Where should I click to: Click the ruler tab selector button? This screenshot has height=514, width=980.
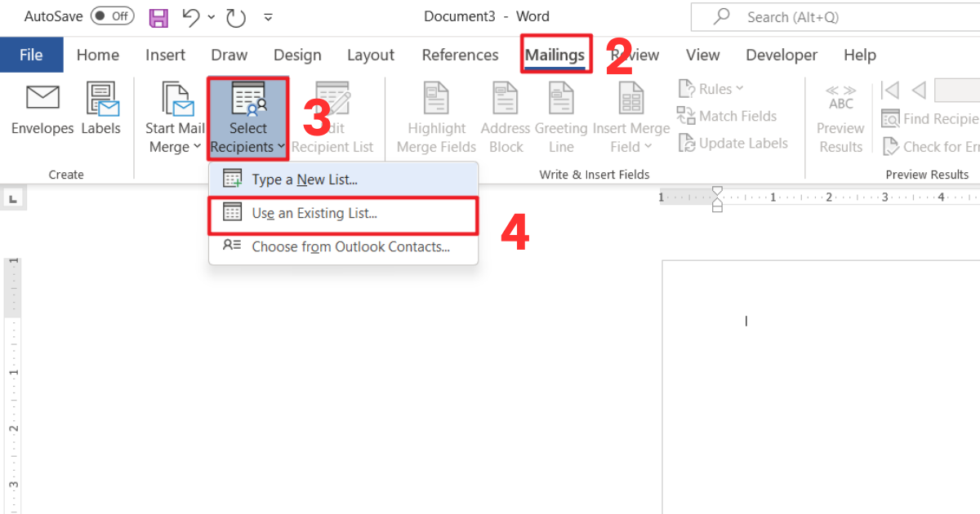tap(11, 197)
